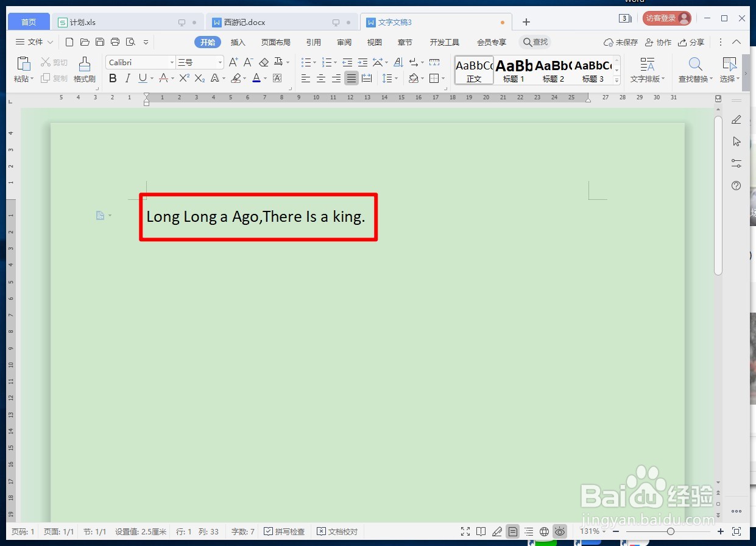The image size is (756, 546).
Task: Add a new document tab with plus
Action: 526,22
